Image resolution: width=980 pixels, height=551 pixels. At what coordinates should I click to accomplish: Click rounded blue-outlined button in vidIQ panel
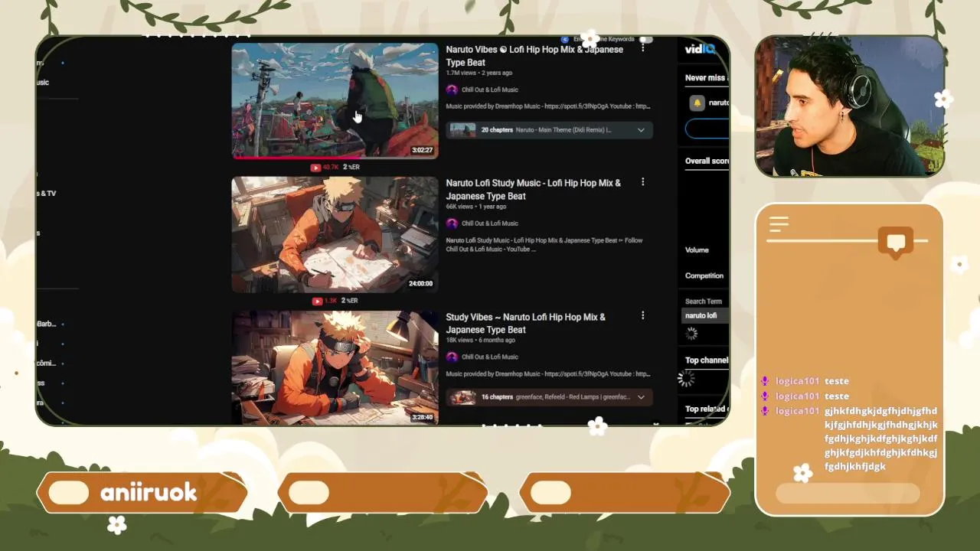click(707, 129)
